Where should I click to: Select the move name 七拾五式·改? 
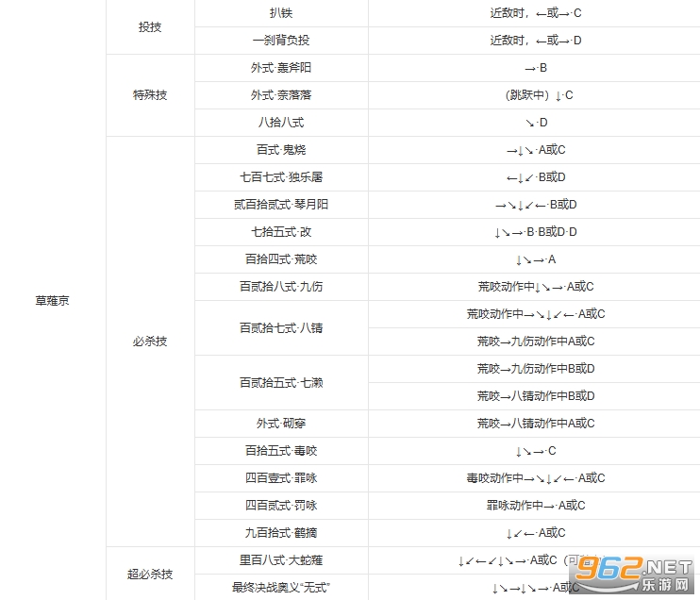281,232
